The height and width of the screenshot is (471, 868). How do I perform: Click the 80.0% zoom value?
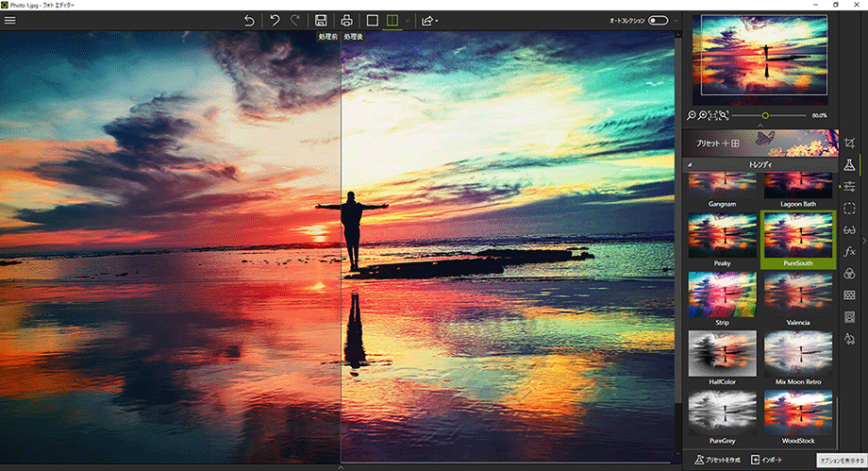(x=819, y=116)
